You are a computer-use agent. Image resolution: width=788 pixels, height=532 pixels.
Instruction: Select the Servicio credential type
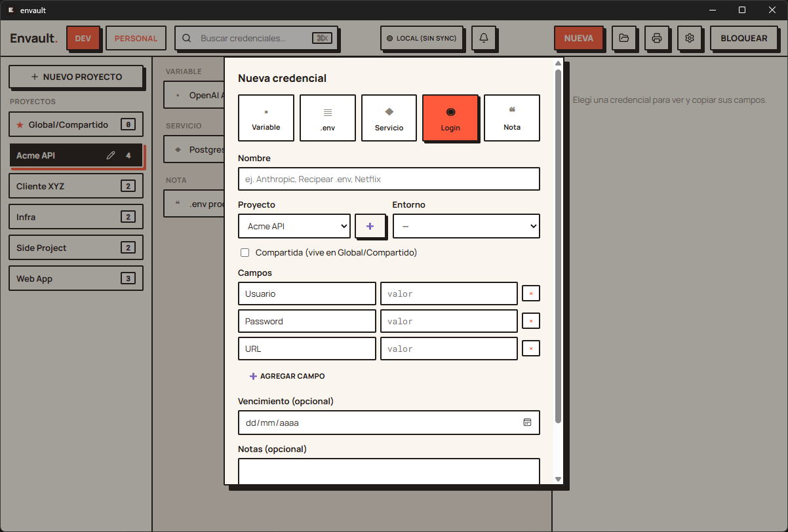(389, 118)
